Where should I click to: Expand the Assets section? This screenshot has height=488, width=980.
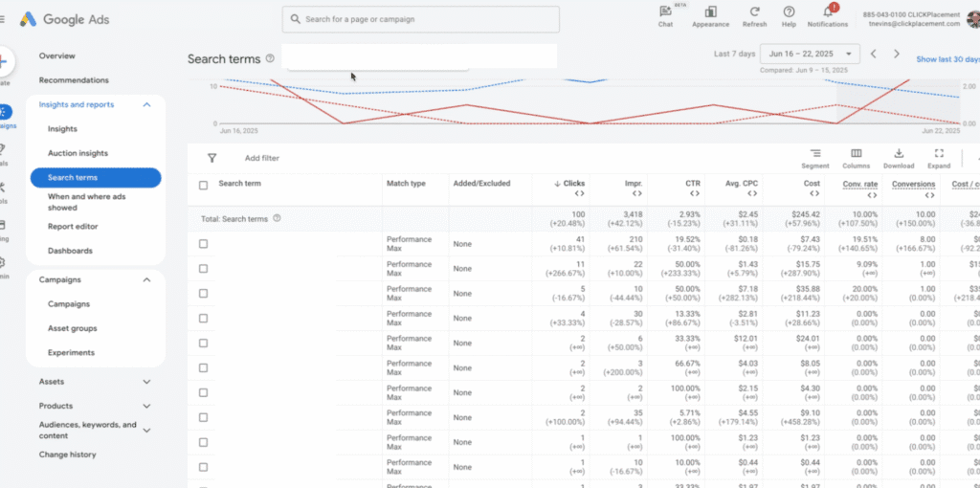(x=146, y=382)
